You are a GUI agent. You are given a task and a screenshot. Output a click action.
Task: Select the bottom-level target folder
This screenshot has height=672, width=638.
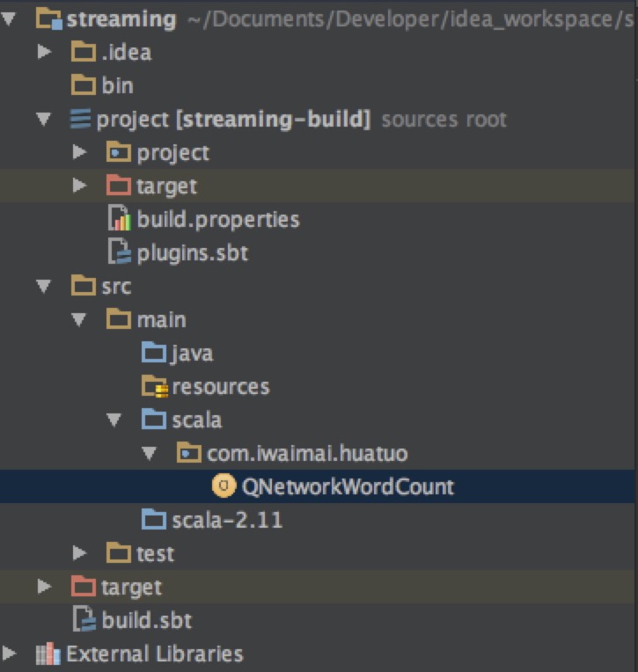tap(116, 587)
